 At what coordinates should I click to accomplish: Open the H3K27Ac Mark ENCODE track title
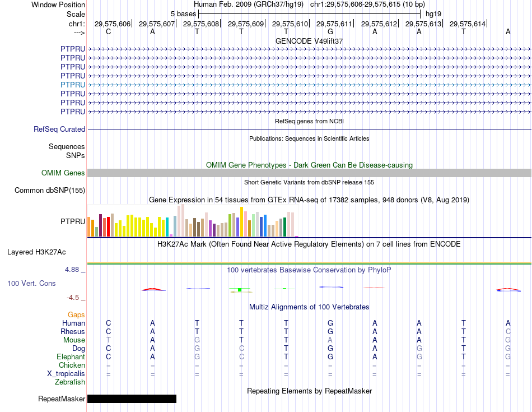(x=309, y=244)
